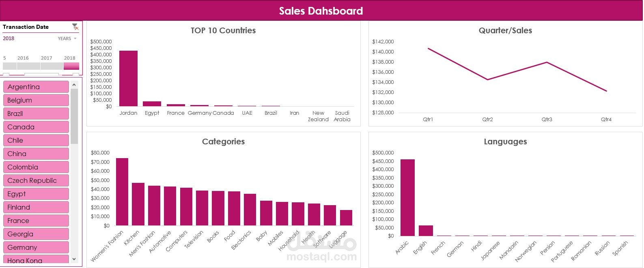Select Czech Republic in the country slicer
Image resolution: width=644 pixels, height=268 pixels.
coord(36,180)
